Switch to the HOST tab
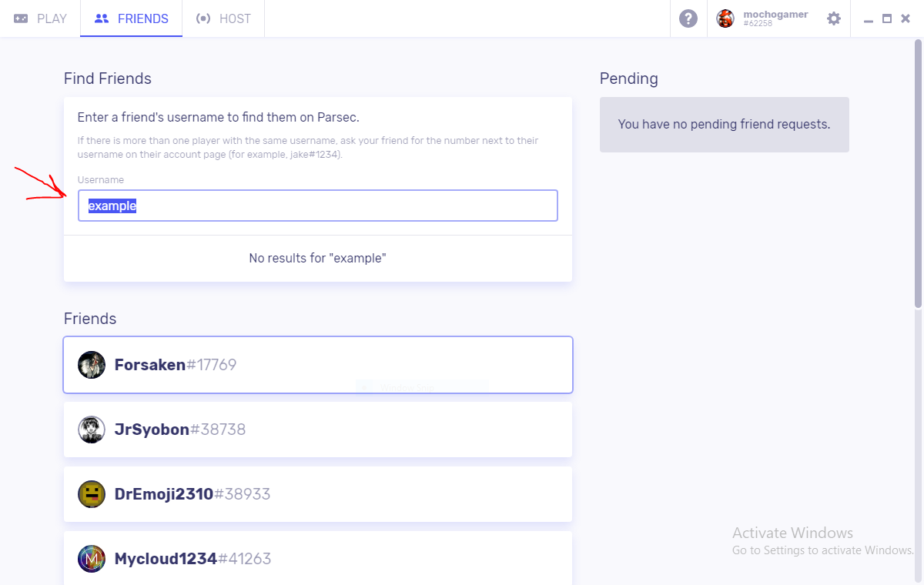924x585 pixels. [x=235, y=18]
